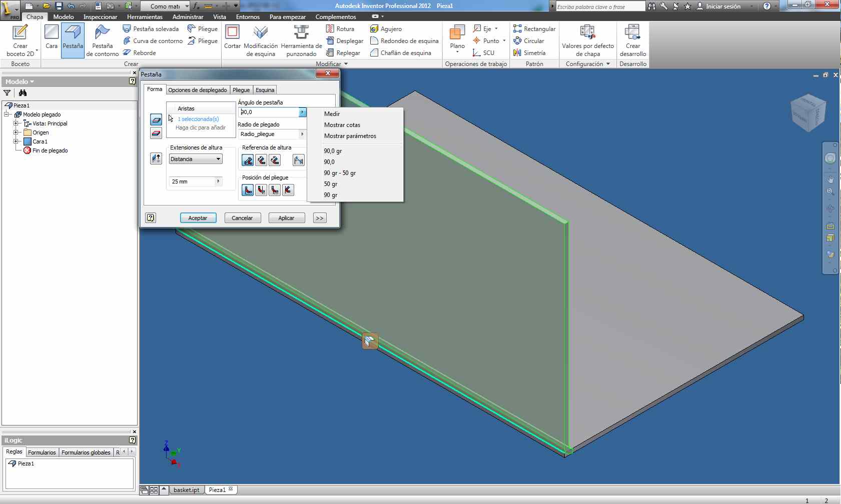The image size is (841, 504).
Task: Click the ViewCube in the viewport
Action: [807, 113]
